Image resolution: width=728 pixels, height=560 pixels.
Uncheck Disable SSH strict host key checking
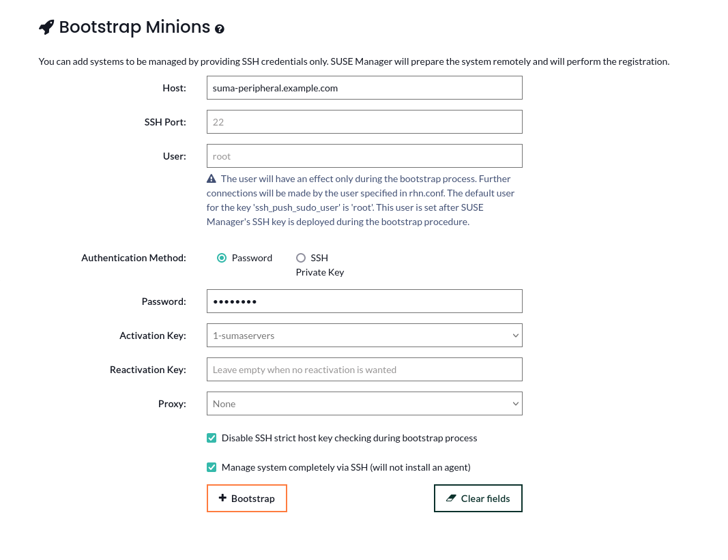212,438
